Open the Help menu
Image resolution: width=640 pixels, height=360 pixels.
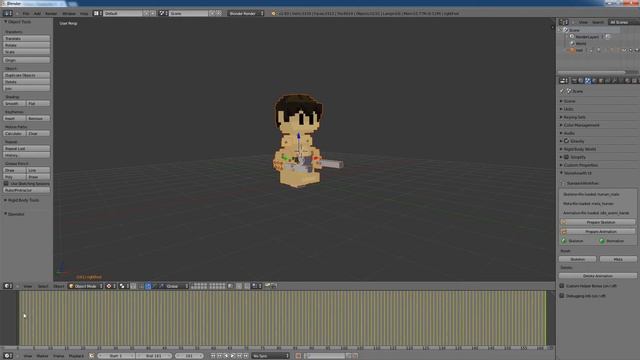(x=84, y=13)
